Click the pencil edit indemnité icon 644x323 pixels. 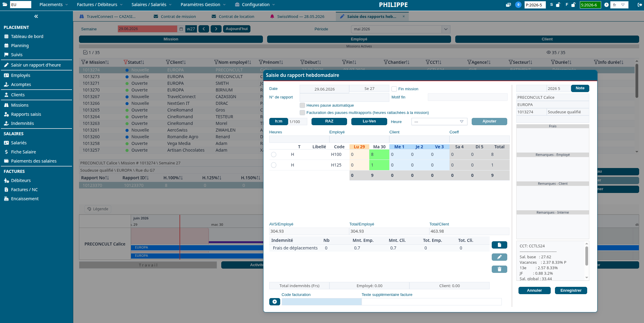coord(499,257)
